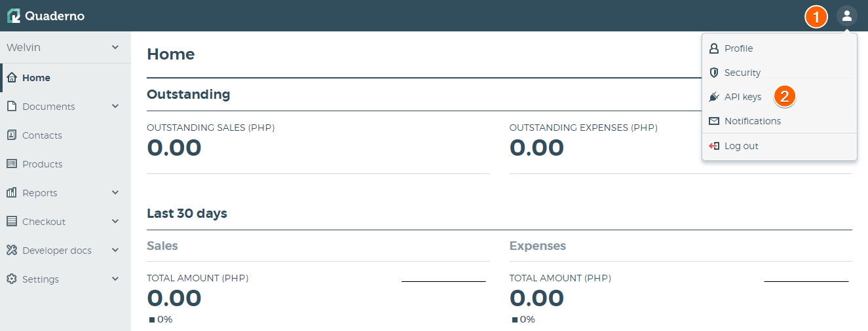Open Notifications from the user menu
868x331 pixels.
[752, 121]
